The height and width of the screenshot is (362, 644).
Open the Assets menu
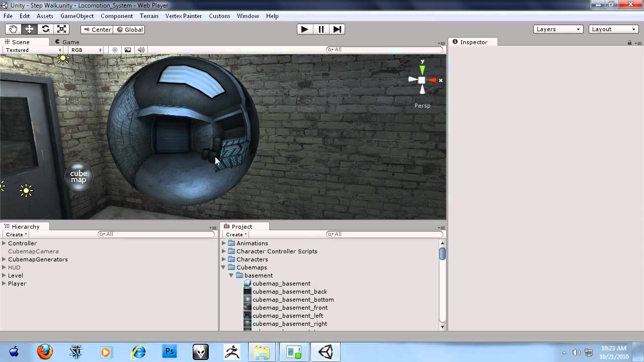(45, 16)
